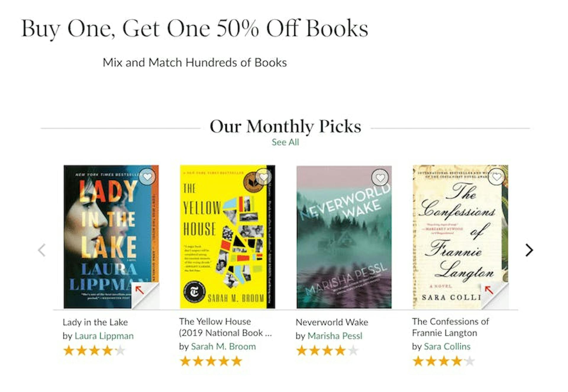Open page-curl preview on Frannie Langton cover

click(495, 296)
